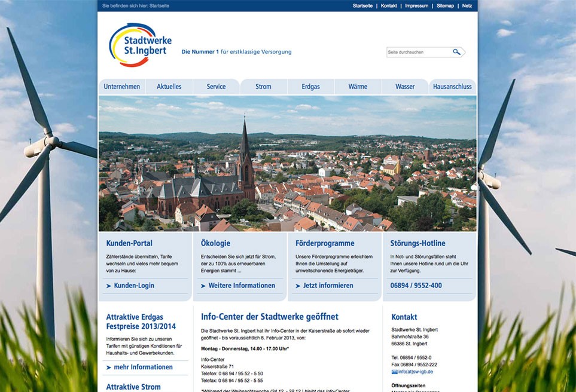Click the Netz link in top bar
The height and width of the screenshot is (392, 576).
pos(467,6)
